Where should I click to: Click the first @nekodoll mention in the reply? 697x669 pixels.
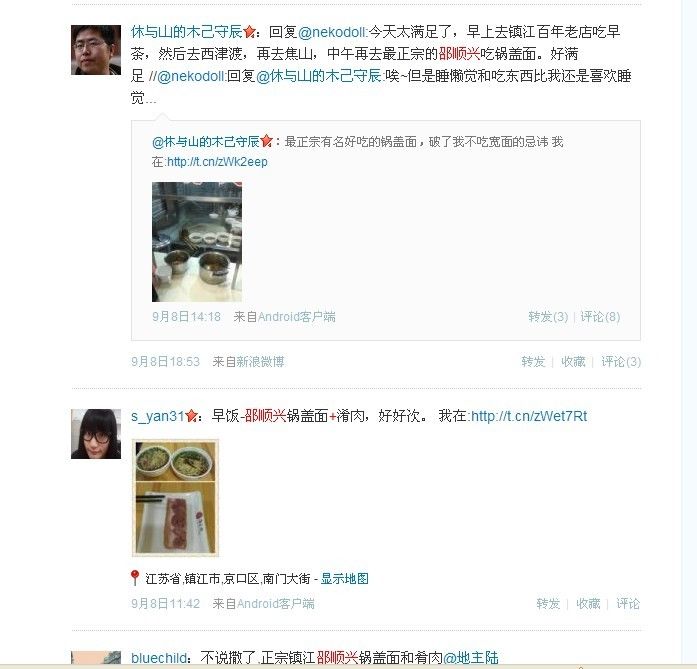pos(333,32)
